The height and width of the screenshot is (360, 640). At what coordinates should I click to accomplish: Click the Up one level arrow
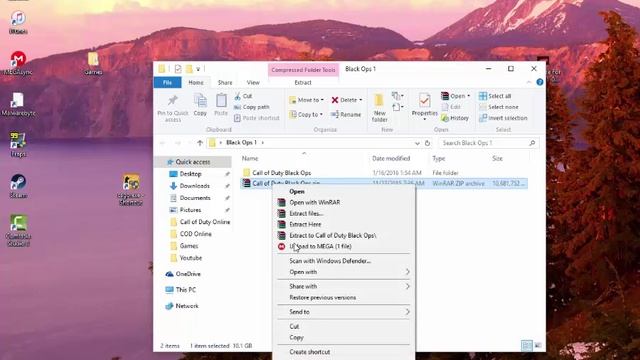click(200, 143)
